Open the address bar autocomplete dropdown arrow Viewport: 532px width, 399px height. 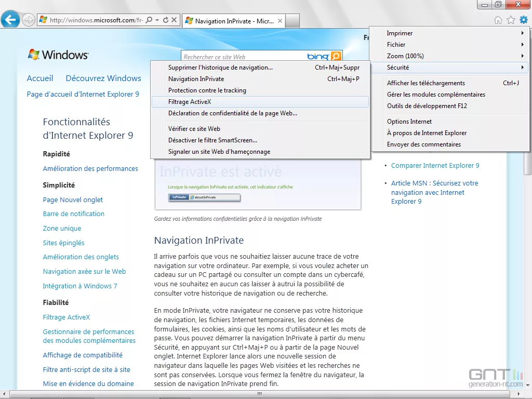tap(157, 20)
